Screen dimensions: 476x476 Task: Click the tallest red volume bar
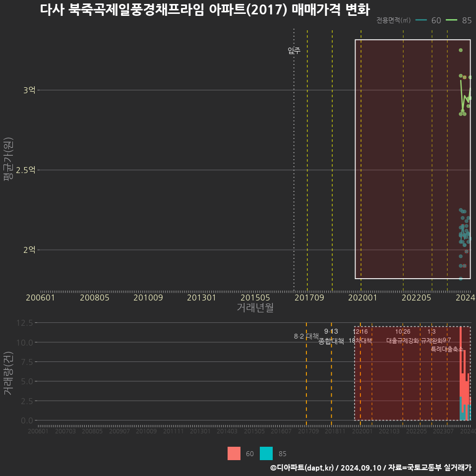(461, 361)
